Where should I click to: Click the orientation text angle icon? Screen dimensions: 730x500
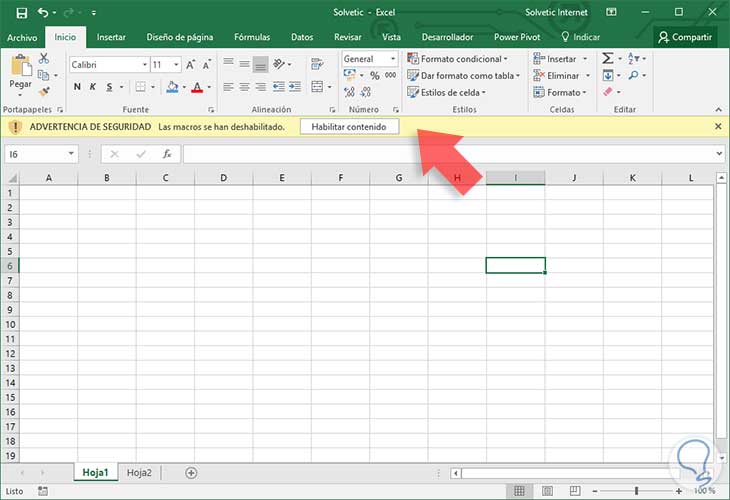[x=278, y=64]
